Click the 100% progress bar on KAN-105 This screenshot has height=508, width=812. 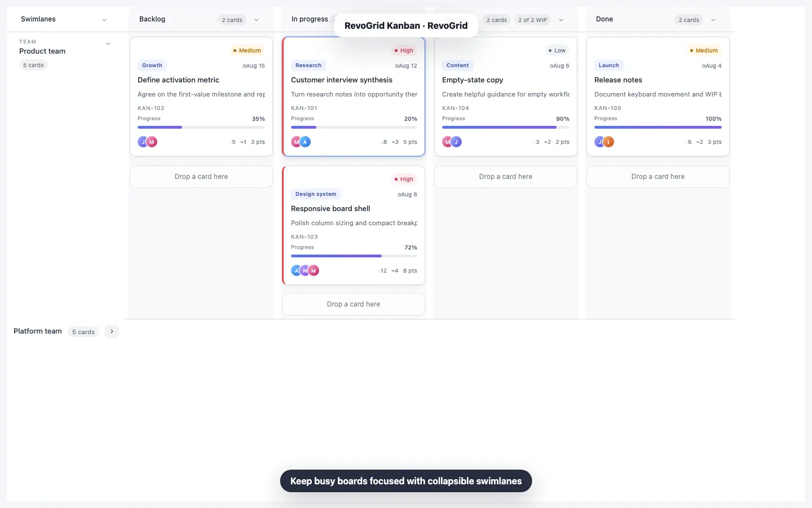click(x=658, y=128)
